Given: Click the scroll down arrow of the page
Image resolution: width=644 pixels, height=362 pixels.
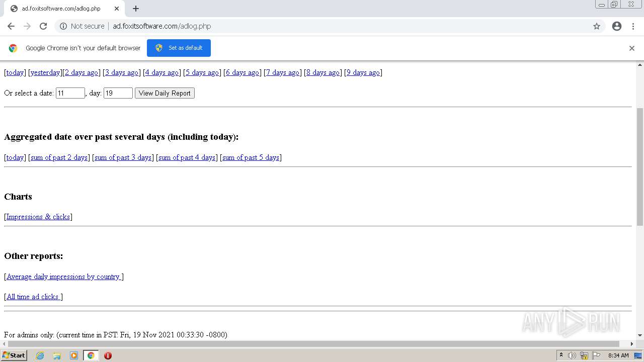Looking at the screenshot, I should (x=640, y=335).
